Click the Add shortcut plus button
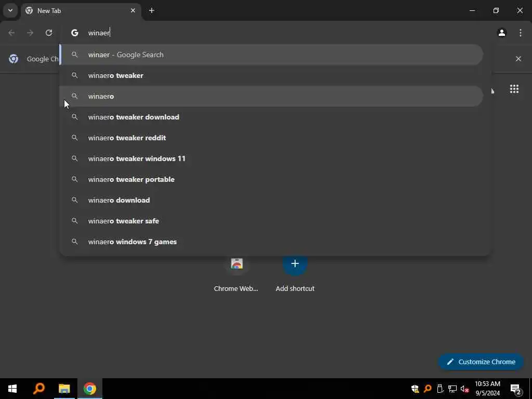 (295, 263)
